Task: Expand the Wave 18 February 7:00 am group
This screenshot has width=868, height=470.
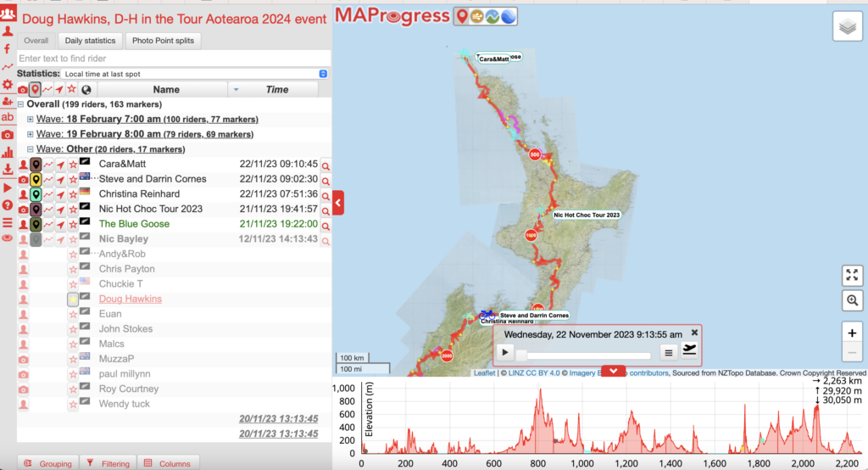Action: point(31,120)
